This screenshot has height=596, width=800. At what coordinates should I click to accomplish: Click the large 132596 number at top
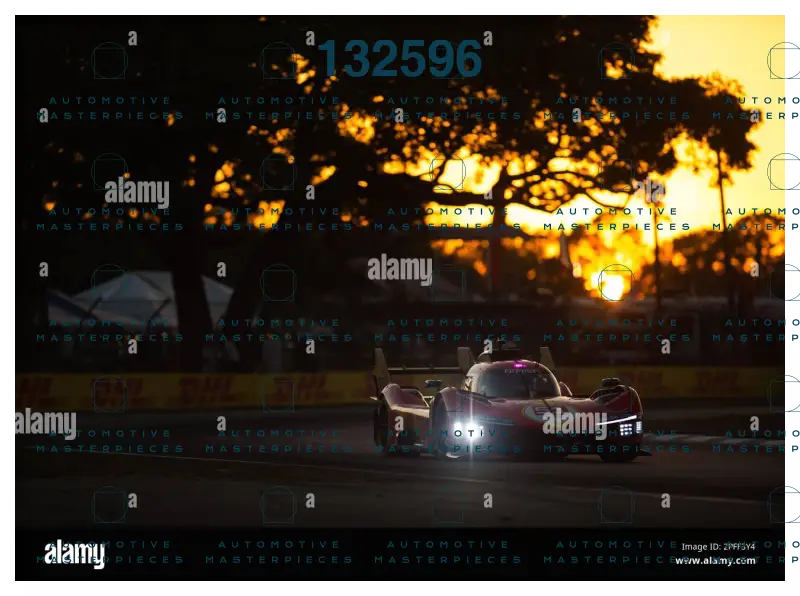pos(399,60)
